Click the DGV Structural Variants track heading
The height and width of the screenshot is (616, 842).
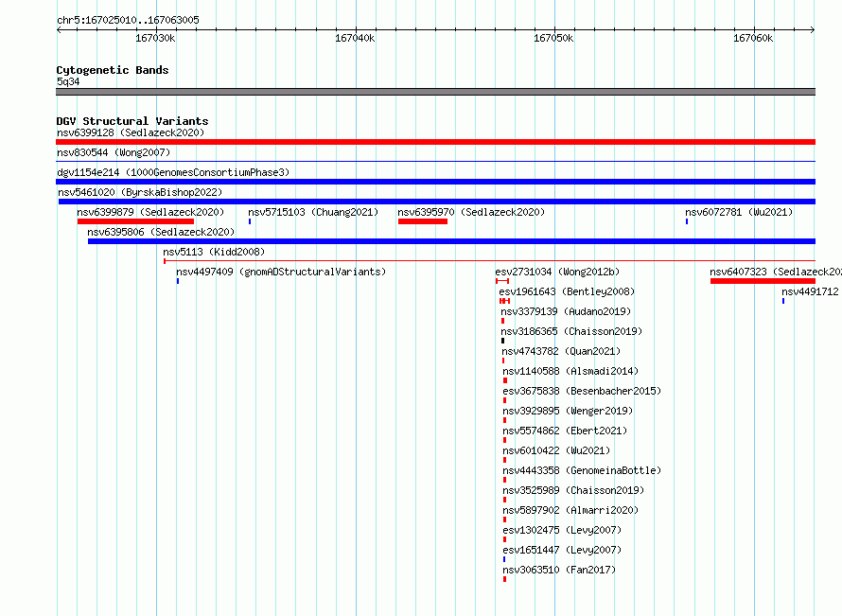[x=132, y=121]
